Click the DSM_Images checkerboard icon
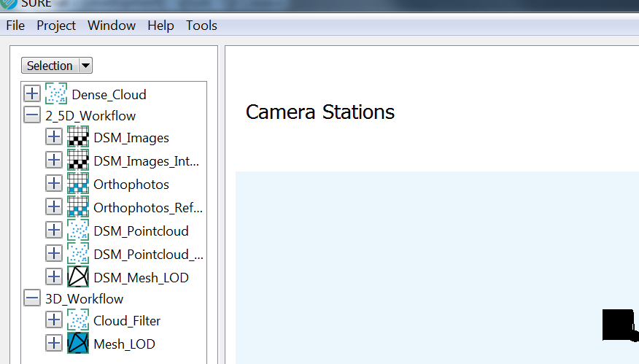Image resolution: width=639 pixels, height=364 pixels. click(x=78, y=136)
